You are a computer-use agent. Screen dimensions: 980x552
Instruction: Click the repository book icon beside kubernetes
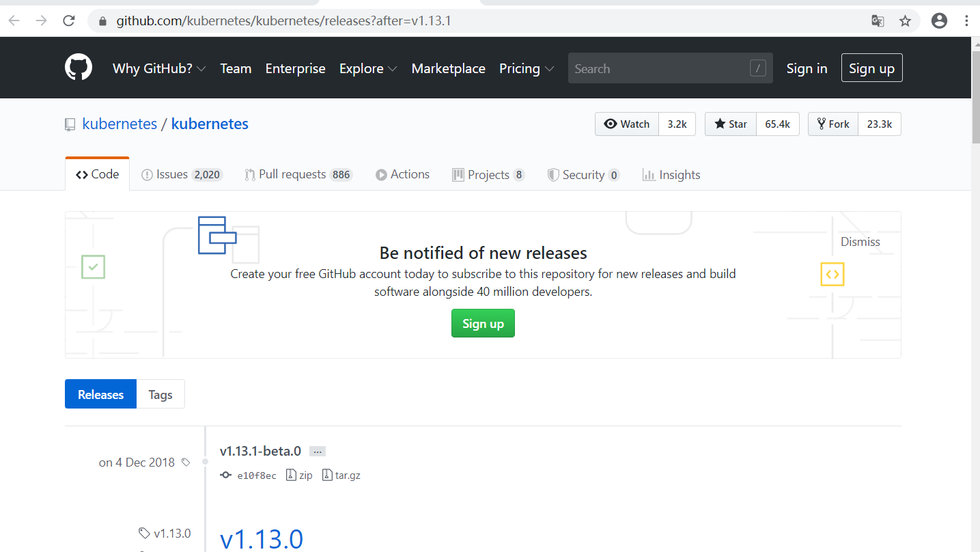70,124
